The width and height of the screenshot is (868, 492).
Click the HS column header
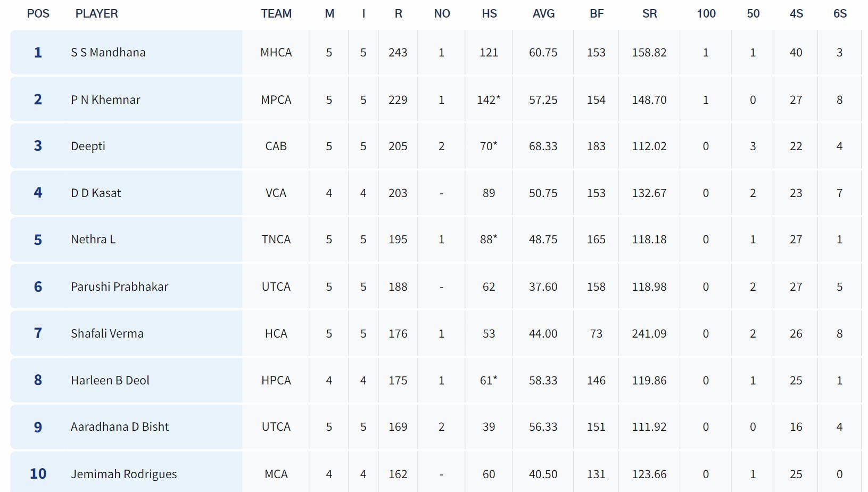[x=489, y=14]
